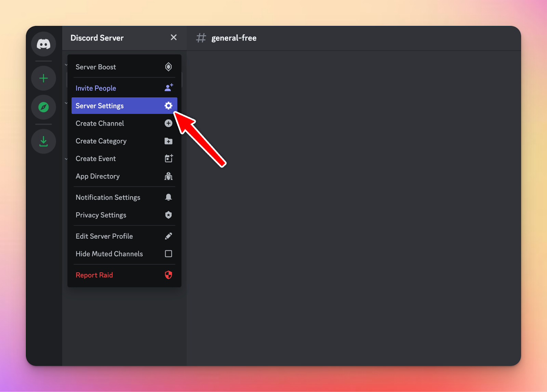Click the Edit Server Profile pencil icon
Screen dimensions: 547x392
tap(168, 236)
